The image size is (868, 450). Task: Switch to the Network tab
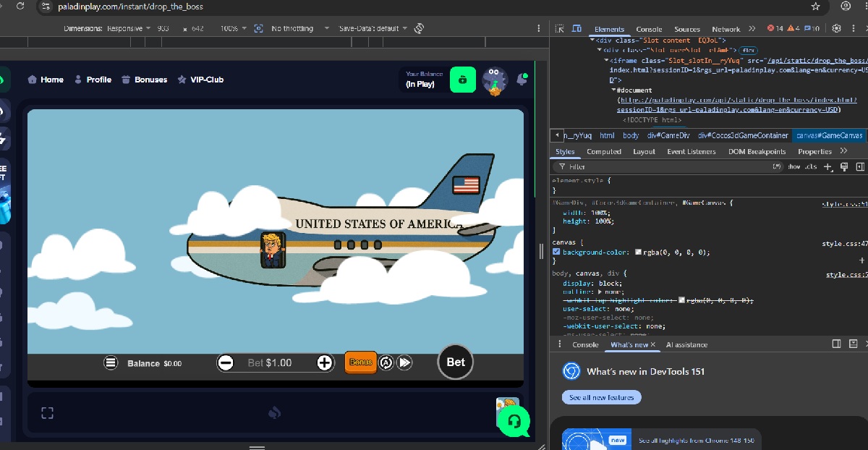[x=726, y=29]
